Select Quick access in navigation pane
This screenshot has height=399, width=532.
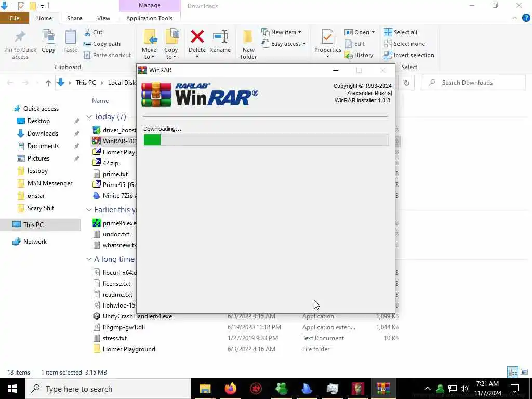click(41, 109)
